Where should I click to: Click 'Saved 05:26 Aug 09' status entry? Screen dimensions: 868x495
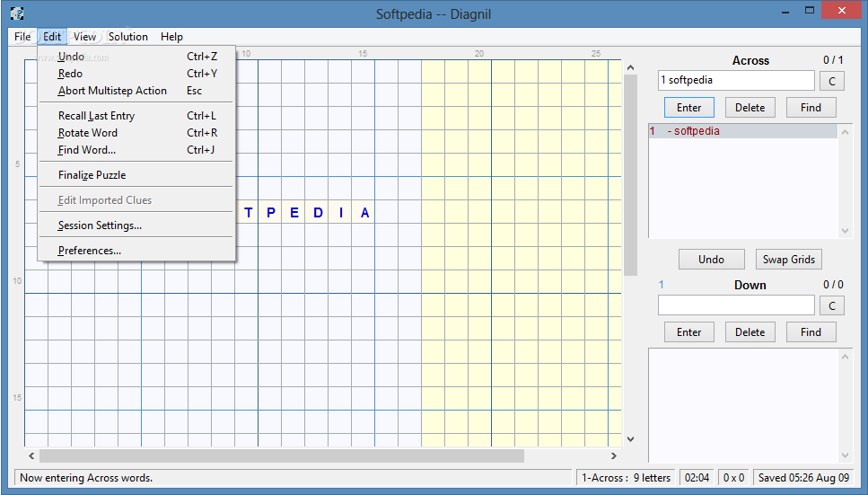pyautogui.click(x=803, y=478)
